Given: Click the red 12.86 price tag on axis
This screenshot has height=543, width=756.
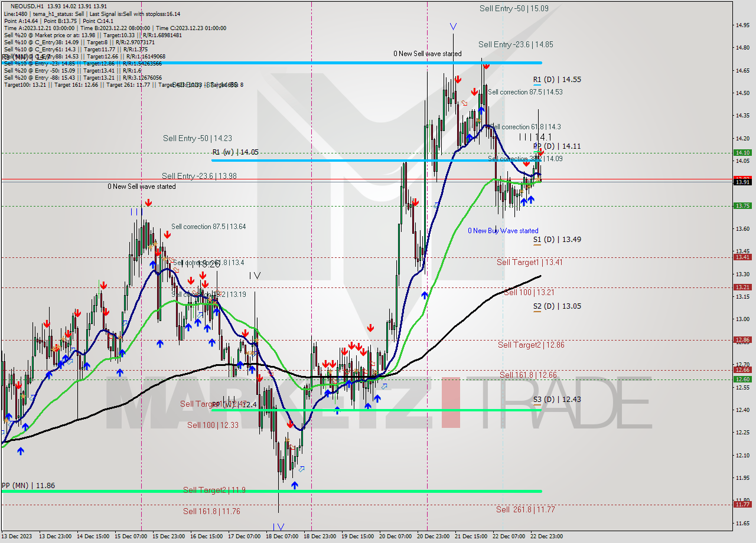Looking at the screenshot, I should click(742, 339).
